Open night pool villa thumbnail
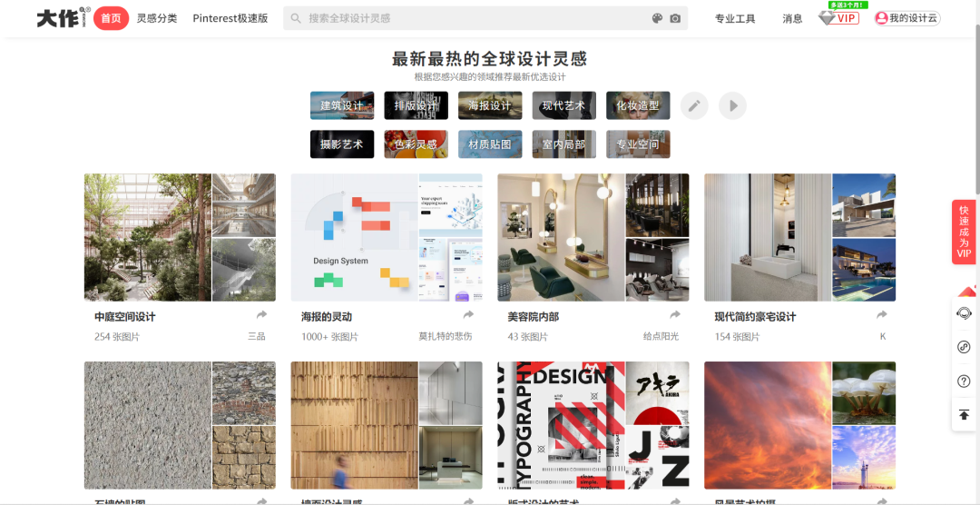Image resolution: width=980 pixels, height=505 pixels. tap(864, 270)
